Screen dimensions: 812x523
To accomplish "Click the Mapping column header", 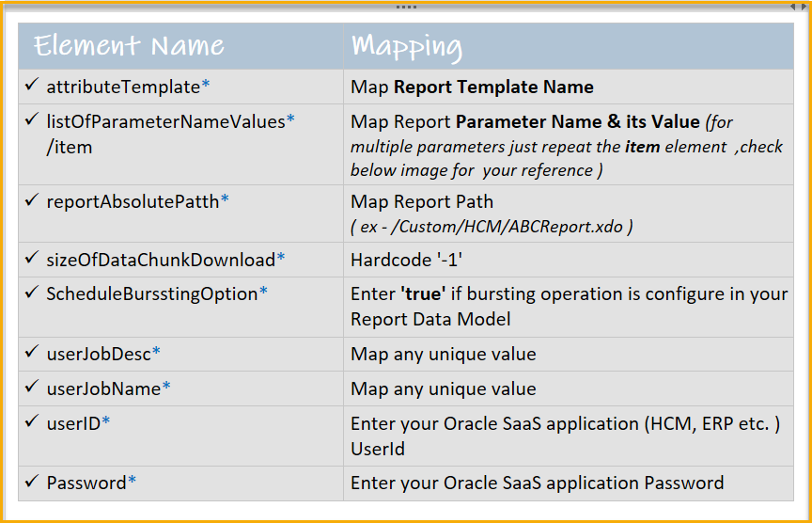I will click(406, 46).
